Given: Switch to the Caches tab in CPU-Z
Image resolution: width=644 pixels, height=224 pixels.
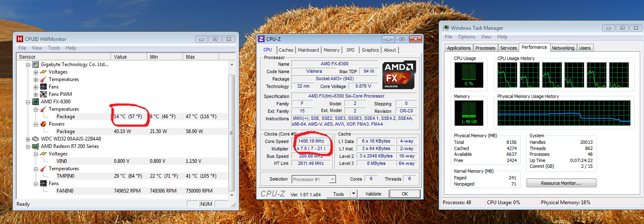Looking at the screenshot, I should coord(286,50).
